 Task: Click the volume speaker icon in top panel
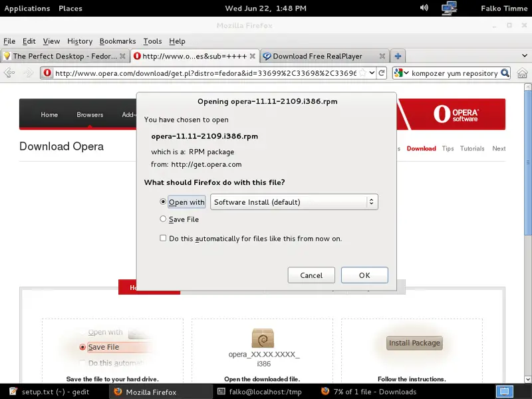point(424,8)
